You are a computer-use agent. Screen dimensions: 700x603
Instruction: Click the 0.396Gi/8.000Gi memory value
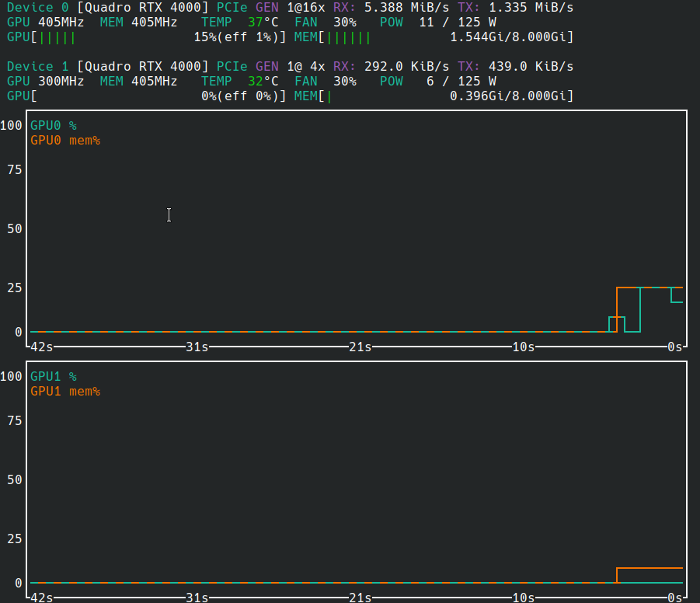click(507, 96)
